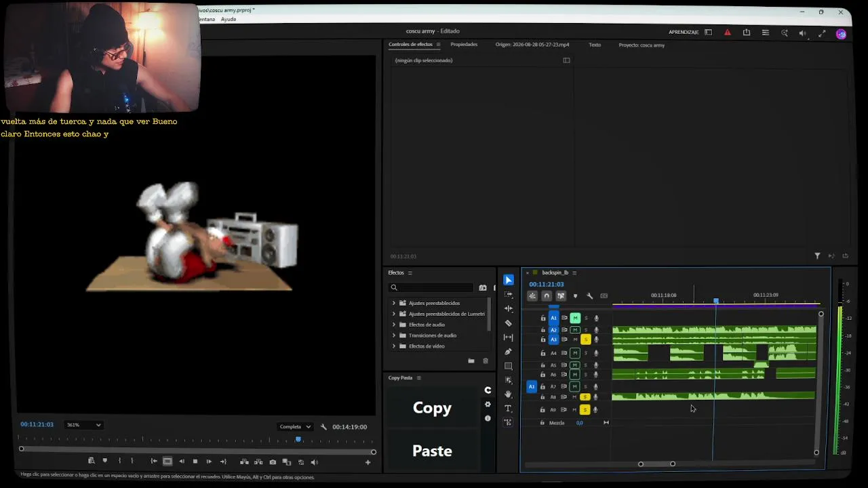Switch to the Propiedades tab
Image resolution: width=868 pixels, height=488 pixels.
click(464, 45)
